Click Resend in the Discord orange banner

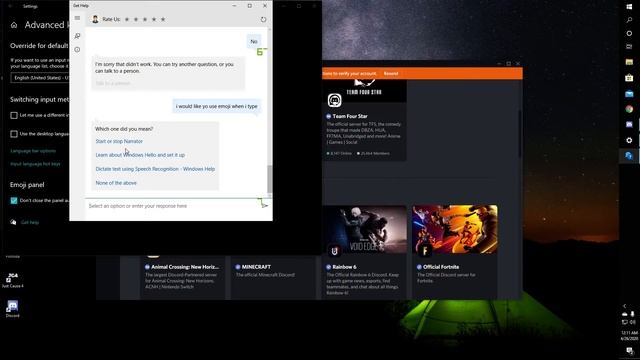[x=391, y=73]
